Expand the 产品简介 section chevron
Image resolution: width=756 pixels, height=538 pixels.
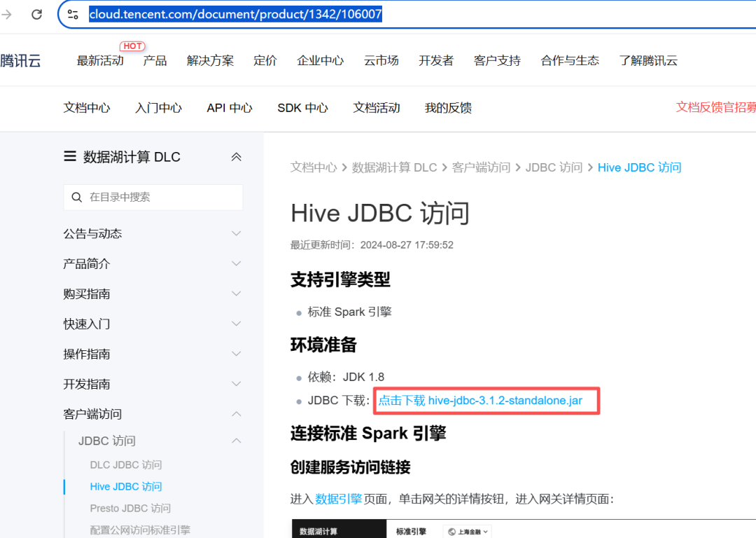click(237, 263)
